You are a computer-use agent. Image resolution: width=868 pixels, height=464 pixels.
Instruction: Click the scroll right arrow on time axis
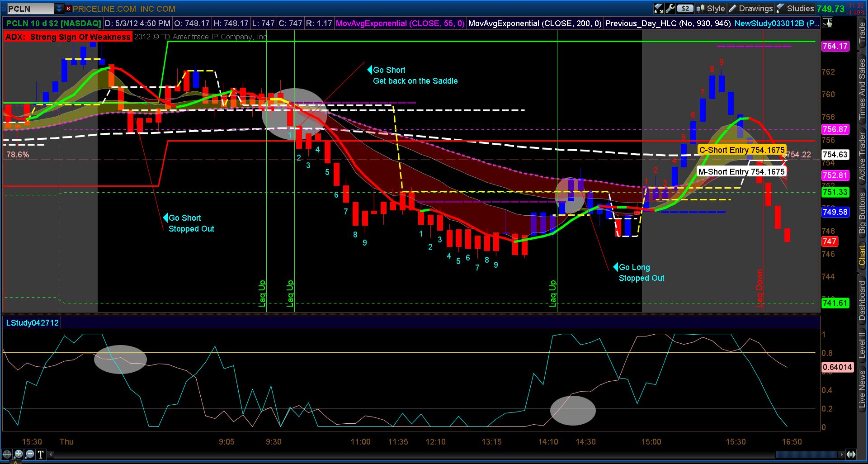pos(841,455)
